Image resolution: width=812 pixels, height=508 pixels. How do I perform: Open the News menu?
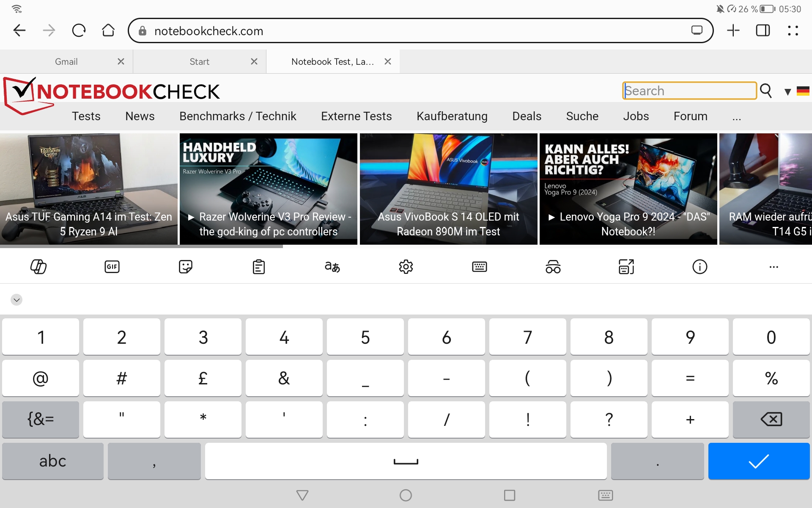(x=140, y=116)
